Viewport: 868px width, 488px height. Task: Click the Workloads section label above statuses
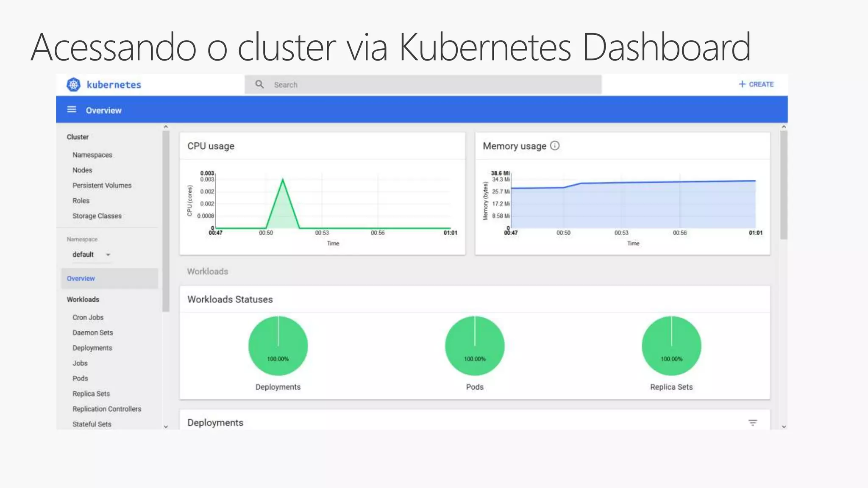[x=208, y=272]
